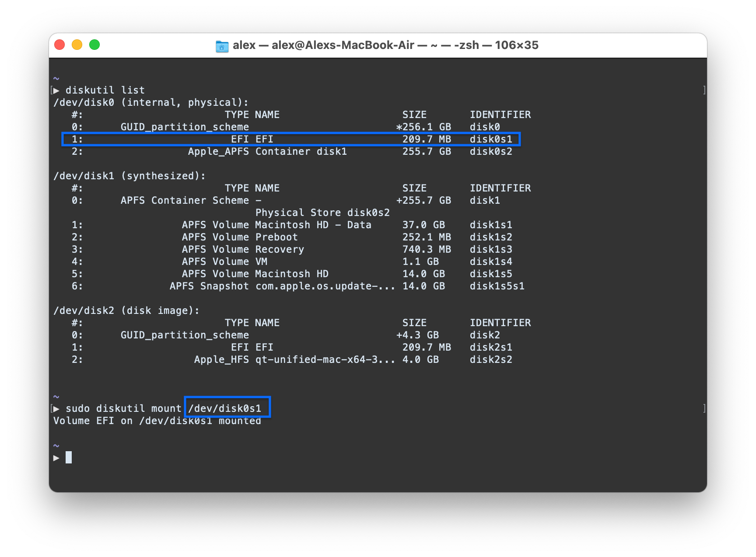This screenshot has width=756, height=557.
Task: Close the Terminal window with red button
Action: (x=59, y=45)
